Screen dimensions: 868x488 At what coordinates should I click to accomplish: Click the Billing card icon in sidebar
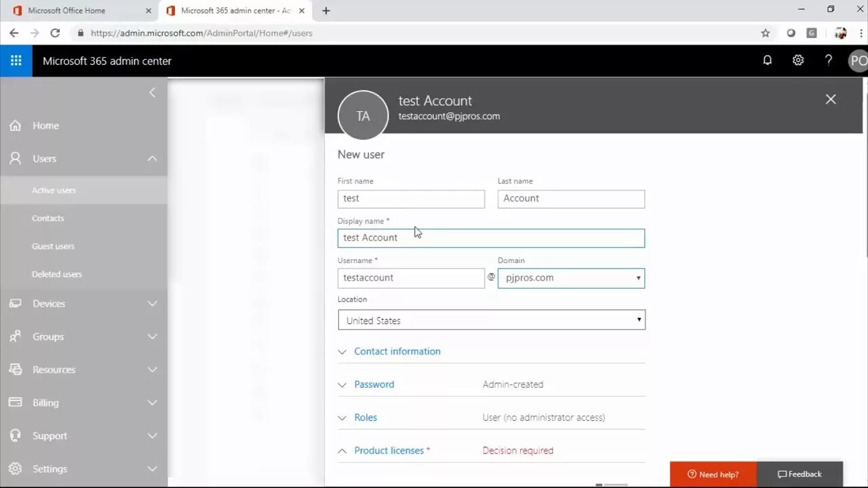tap(15, 403)
